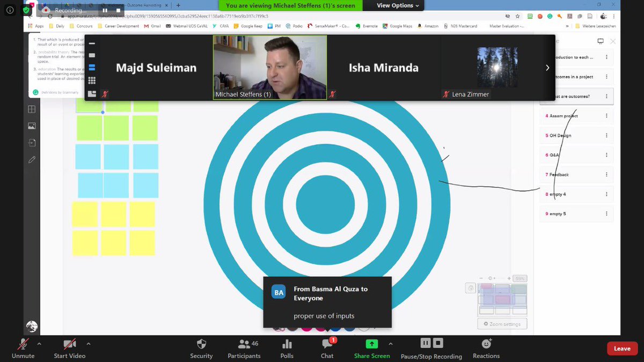Select the video panel strip view icon
This screenshot has width=644, height=362.
click(x=92, y=68)
